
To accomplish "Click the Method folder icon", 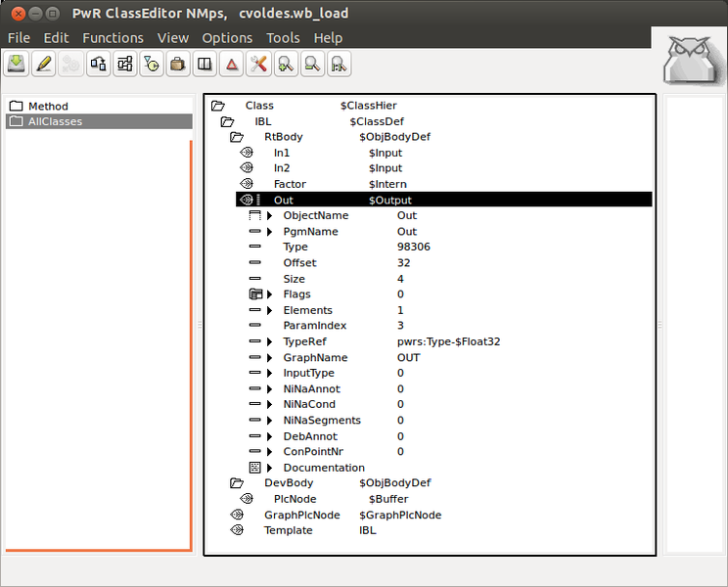I will pos(17,107).
